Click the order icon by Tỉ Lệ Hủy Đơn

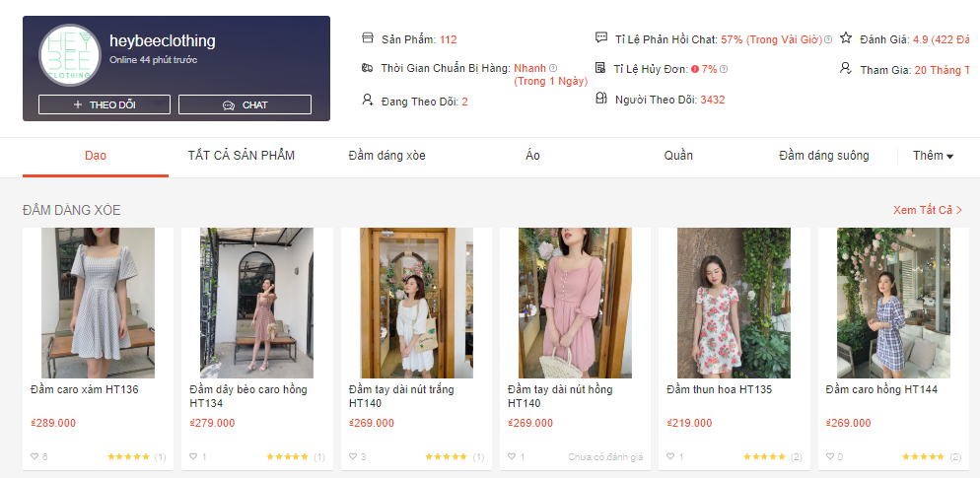(600, 67)
